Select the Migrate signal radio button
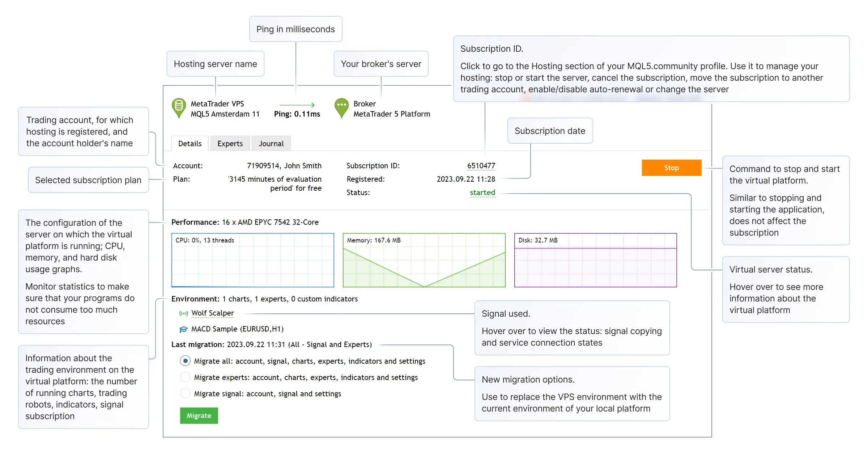Screen dimensions: 868x456 click(x=185, y=393)
